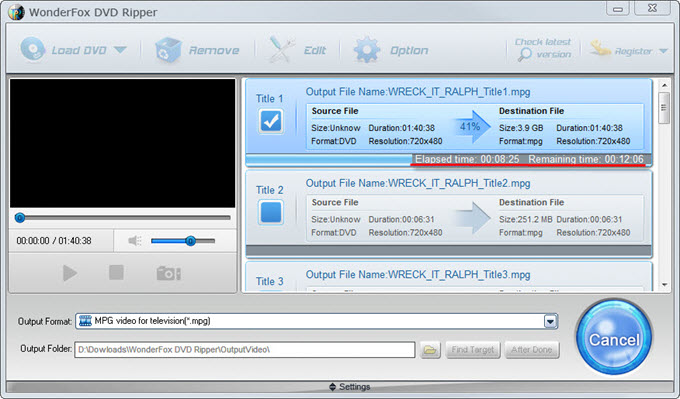Click the Title 3 label
The image size is (680, 399).
(x=269, y=281)
